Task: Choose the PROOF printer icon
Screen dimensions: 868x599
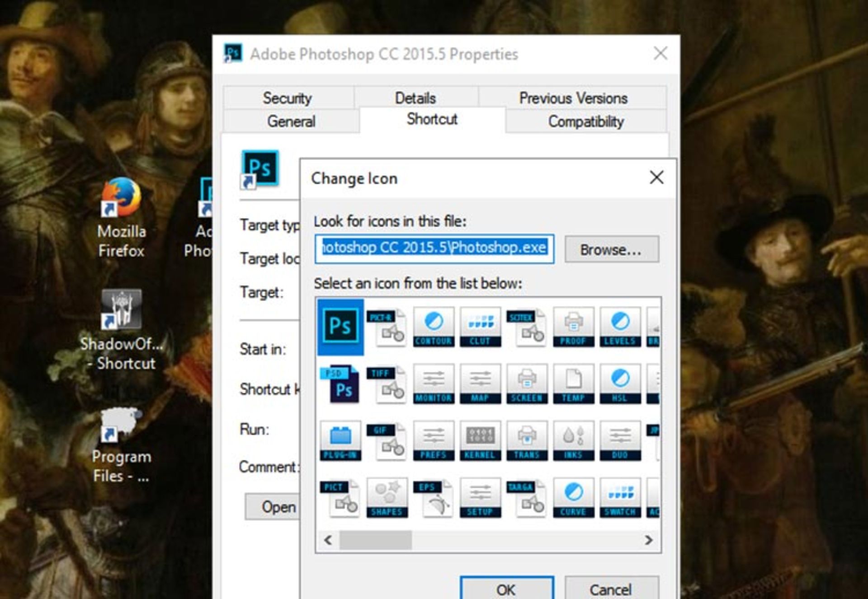Action: tap(573, 327)
